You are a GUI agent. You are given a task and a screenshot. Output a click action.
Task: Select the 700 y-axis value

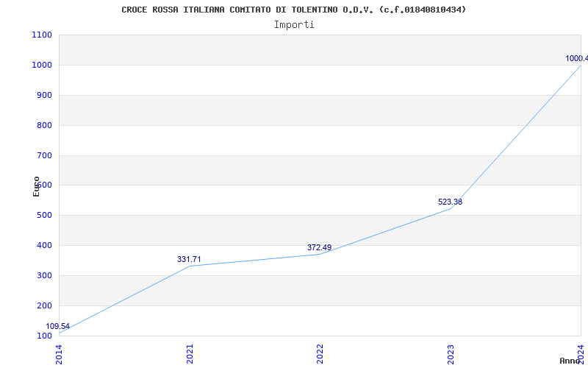click(44, 155)
